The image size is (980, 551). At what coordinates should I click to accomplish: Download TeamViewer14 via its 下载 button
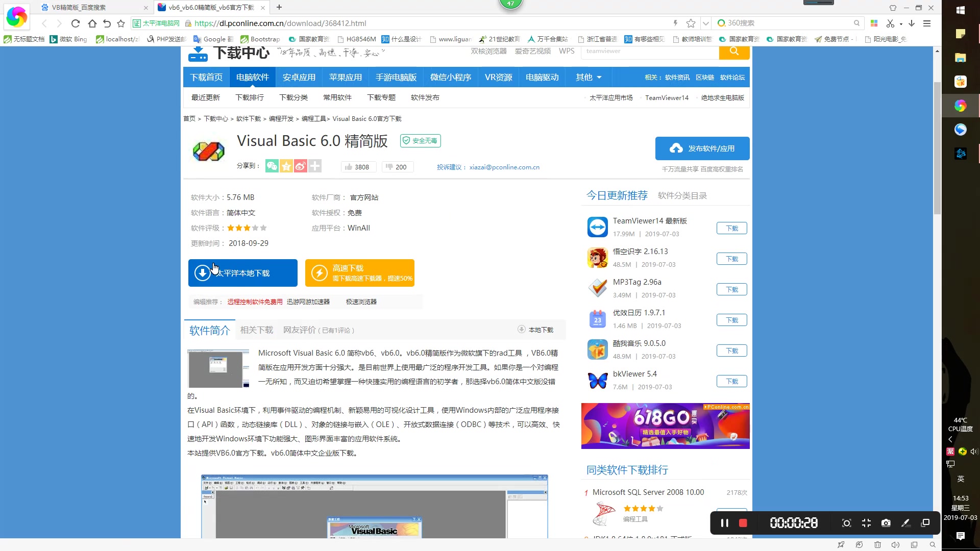[x=731, y=228]
